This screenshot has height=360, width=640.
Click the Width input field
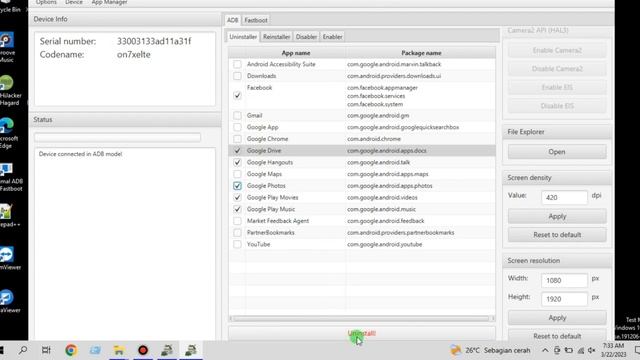pyautogui.click(x=564, y=280)
